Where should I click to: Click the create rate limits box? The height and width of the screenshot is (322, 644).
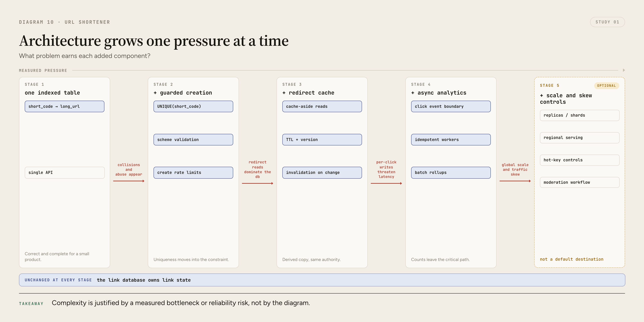(193, 173)
